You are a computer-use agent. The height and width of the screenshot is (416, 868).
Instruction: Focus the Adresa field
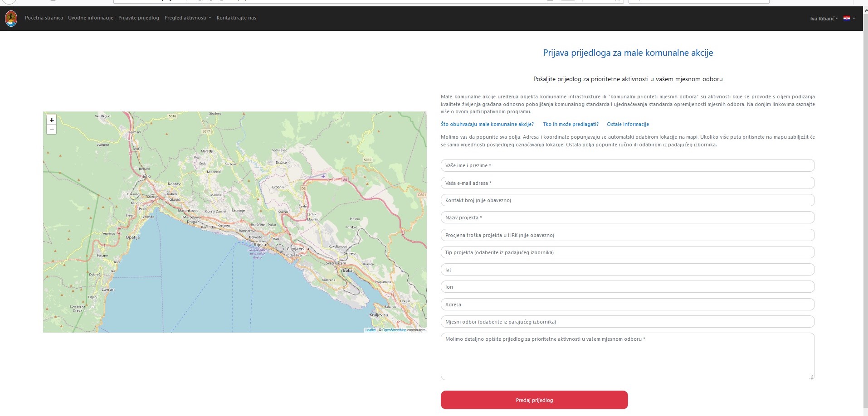[x=628, y=305]
